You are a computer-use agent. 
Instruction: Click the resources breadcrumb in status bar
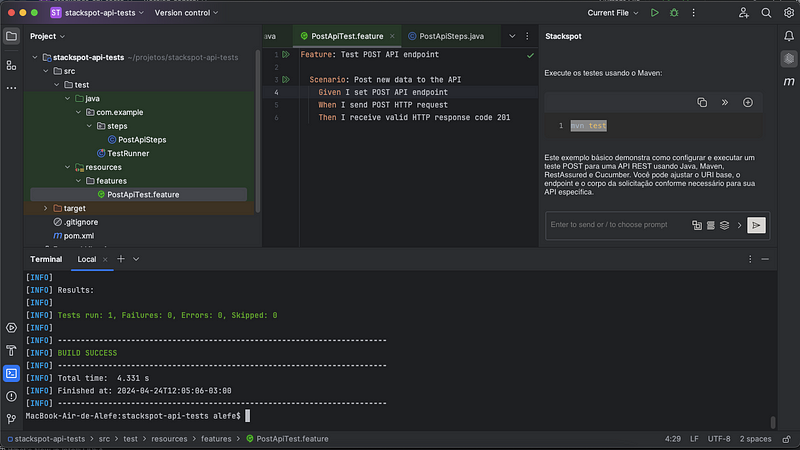(x=169, y=439)
